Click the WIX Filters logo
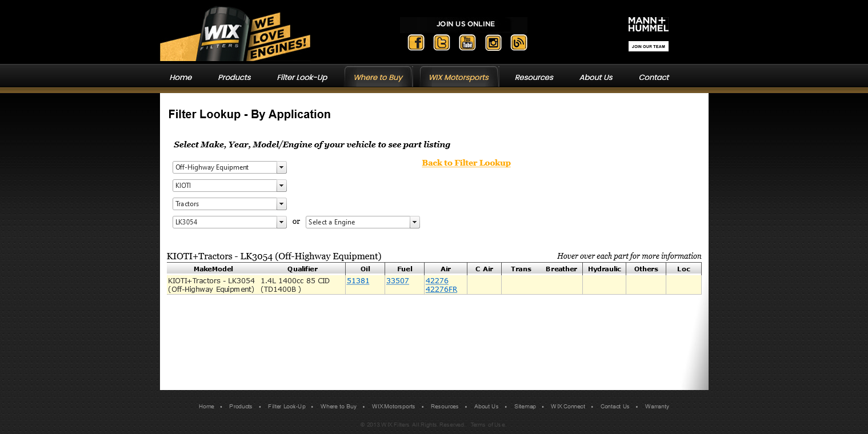Image resolution: width=868 pixels, height=434 pixels. pos(235,34)
